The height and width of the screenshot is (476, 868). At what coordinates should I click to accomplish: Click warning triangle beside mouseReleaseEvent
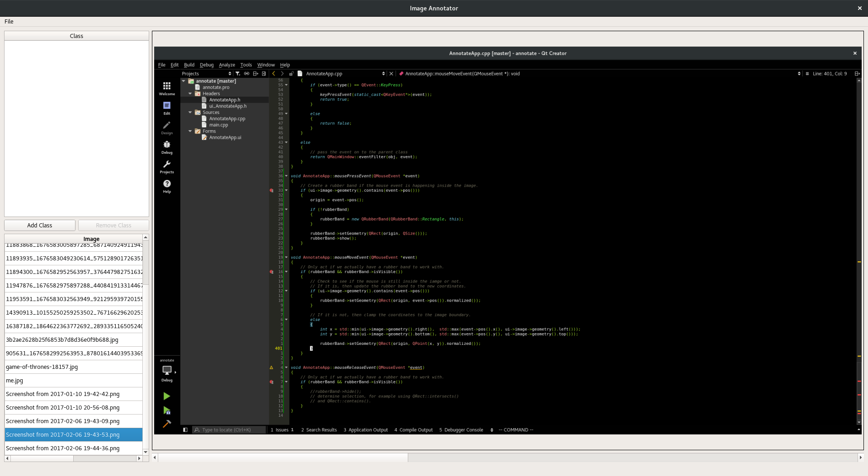pos(271,368)
